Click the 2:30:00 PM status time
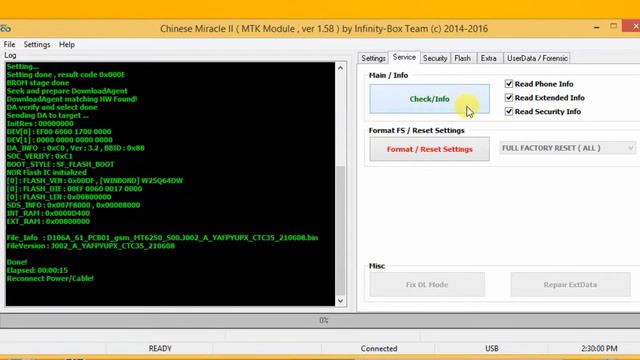This screenshot has height=360, width=640. click(x=599, y=349)
